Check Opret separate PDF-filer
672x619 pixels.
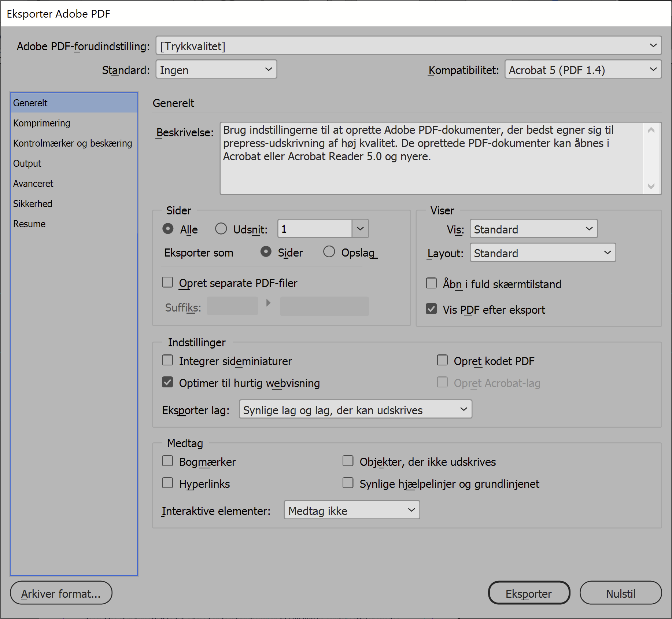(167, 282)
